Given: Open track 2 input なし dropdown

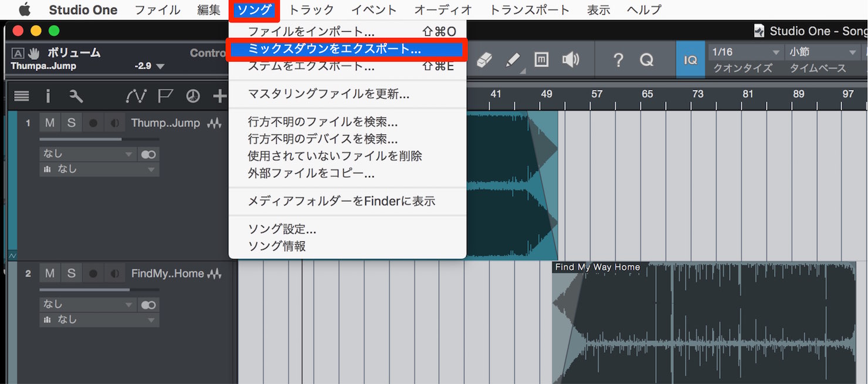Looking at the screenshot, I should pyautogui.click(x=88, y=305).
